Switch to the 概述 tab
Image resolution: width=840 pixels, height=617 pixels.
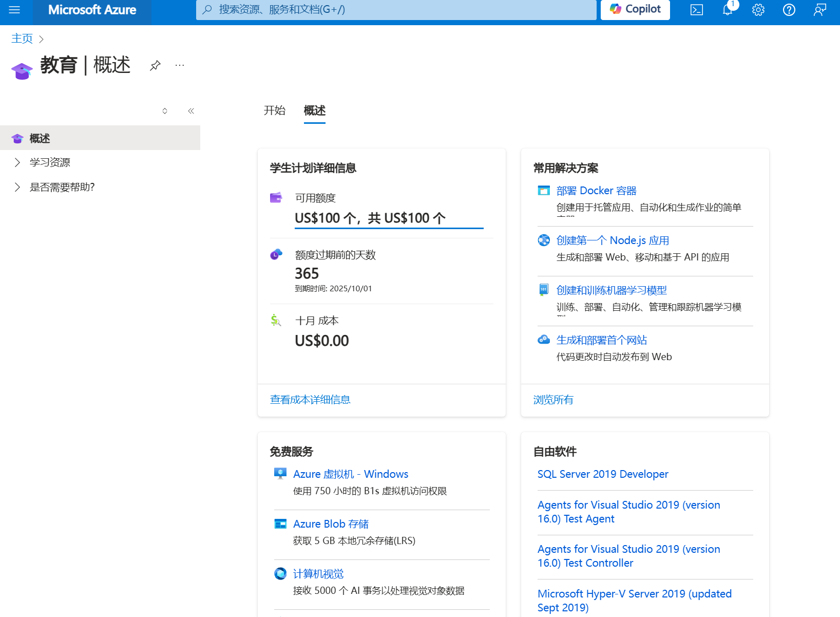click(314, 110)
